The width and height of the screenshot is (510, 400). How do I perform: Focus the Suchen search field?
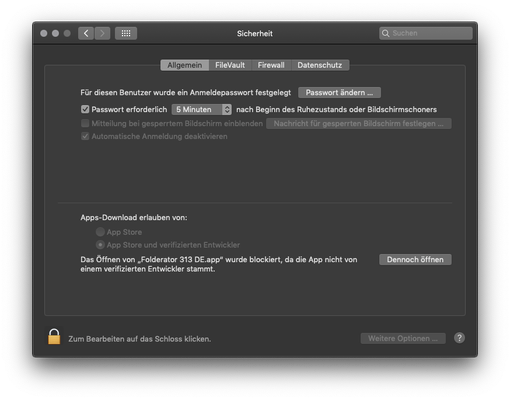coord(426,33)
